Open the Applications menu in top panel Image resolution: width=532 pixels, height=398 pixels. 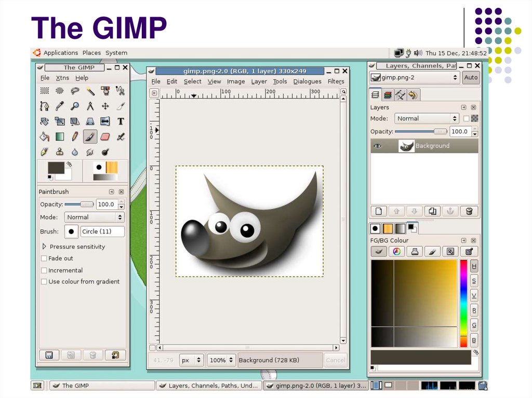pos(60,53)
